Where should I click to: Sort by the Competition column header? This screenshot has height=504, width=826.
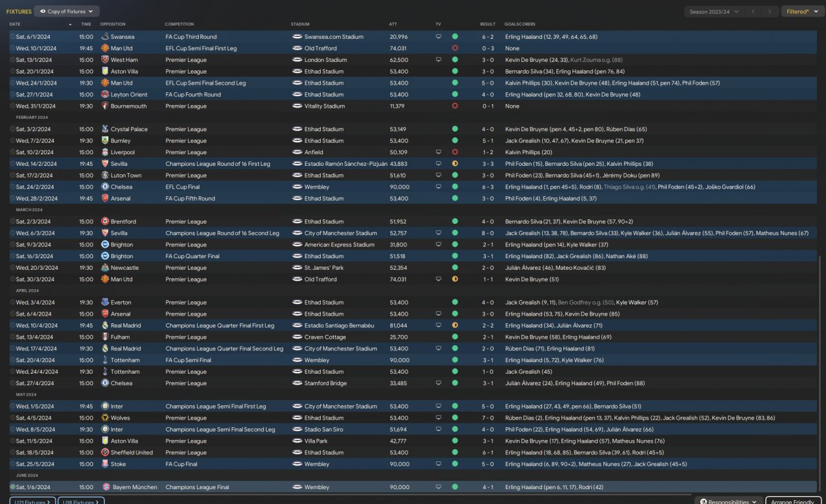click(179, 25)
